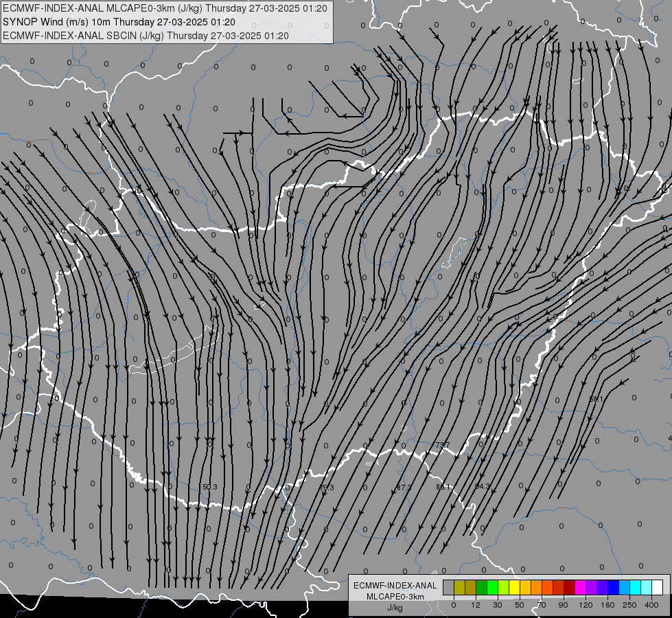Click the legend tick label 250
Viewport: 672px width, 618px height.
click(629, 605)
